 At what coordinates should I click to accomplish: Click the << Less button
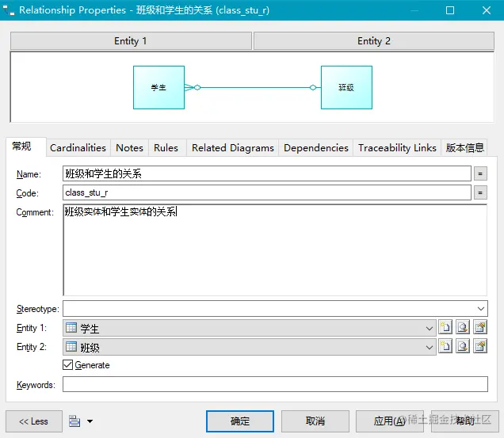34,421
